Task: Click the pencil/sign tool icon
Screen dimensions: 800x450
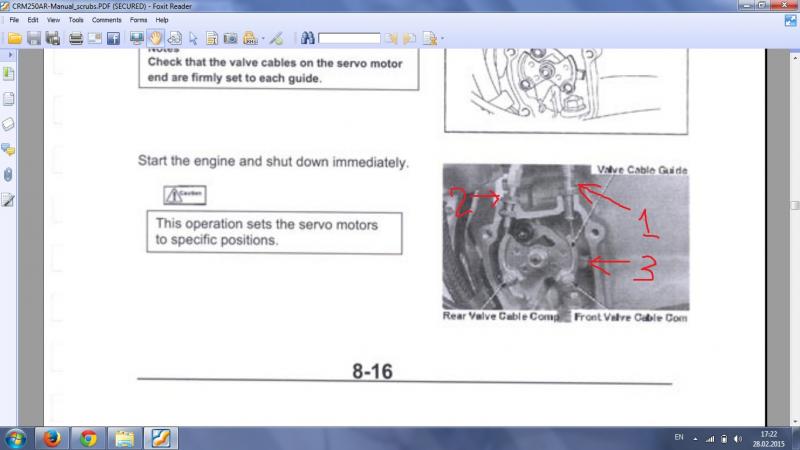Action: tap(276, 38)
